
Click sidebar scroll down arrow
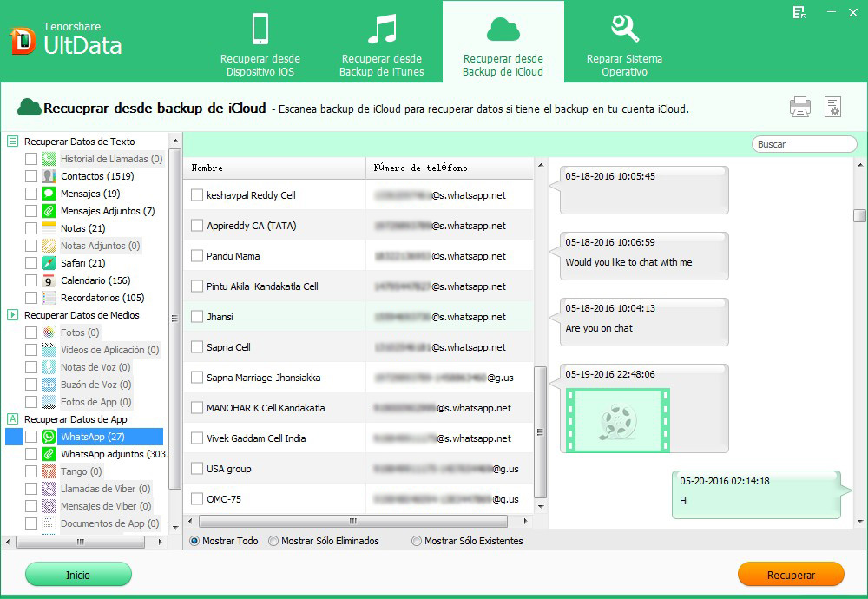click(175, 527)
